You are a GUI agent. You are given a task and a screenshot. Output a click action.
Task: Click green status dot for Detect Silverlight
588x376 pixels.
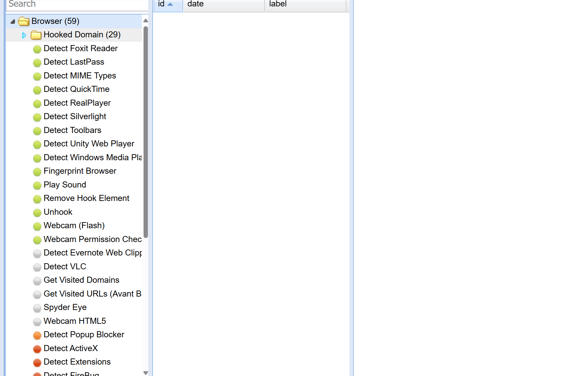tap(37, 117)
